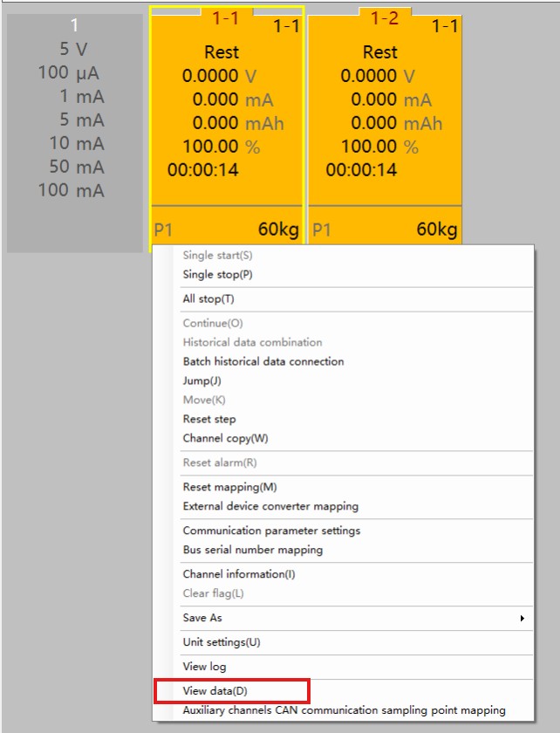Open Batch historical data connection
The width and height of the screenshot is (560, 733).
pyautogui.click(x=263, y=361)
